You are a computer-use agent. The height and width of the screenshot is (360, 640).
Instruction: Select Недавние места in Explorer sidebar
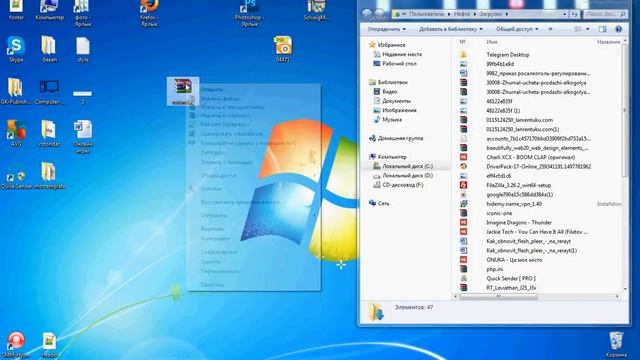(397, 54)
